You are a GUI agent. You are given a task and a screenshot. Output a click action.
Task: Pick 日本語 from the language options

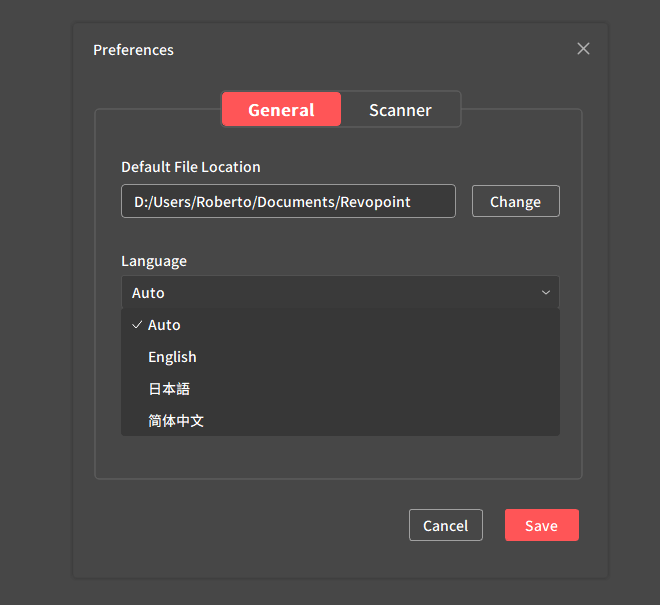[x=168, y=389]
